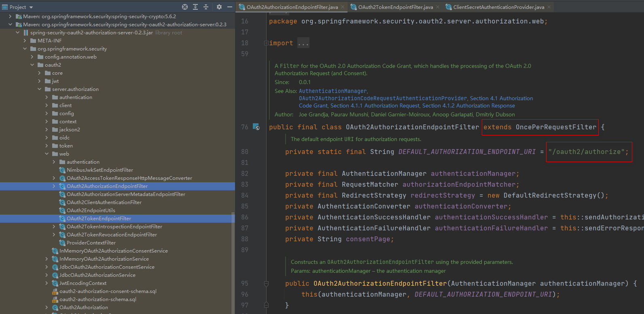Select the token package folder
644x314 pixels.
click(66, 146)
